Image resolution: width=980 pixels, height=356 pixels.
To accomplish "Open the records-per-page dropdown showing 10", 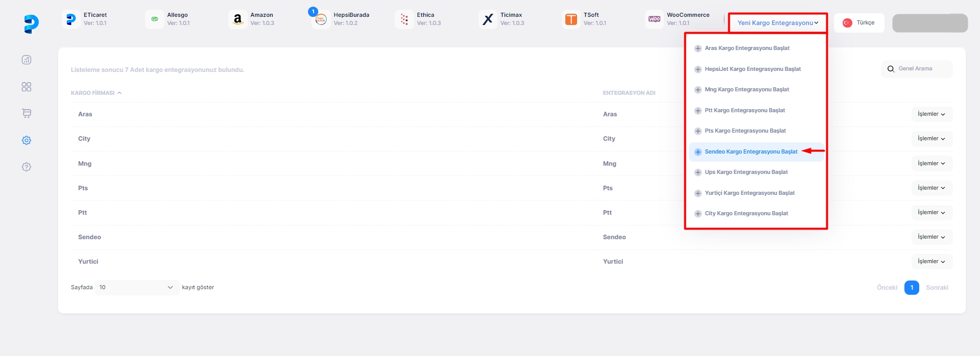I will coord(137,288).
